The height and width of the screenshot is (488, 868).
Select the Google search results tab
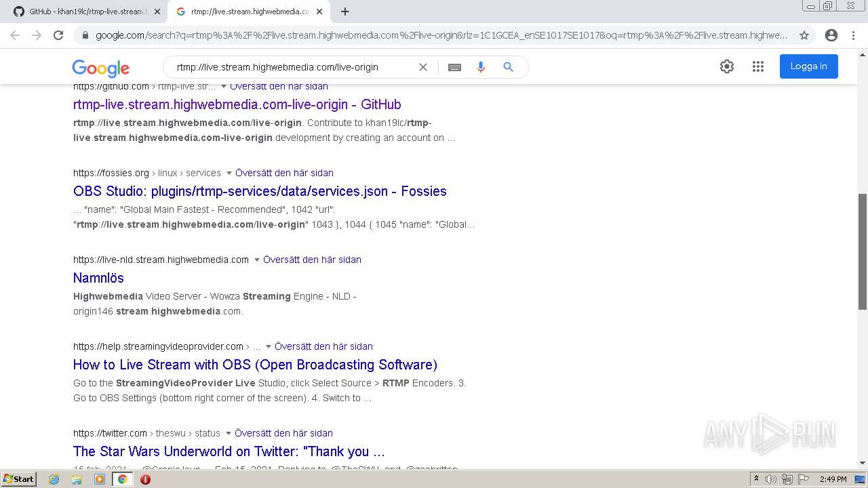coord(248,12)
